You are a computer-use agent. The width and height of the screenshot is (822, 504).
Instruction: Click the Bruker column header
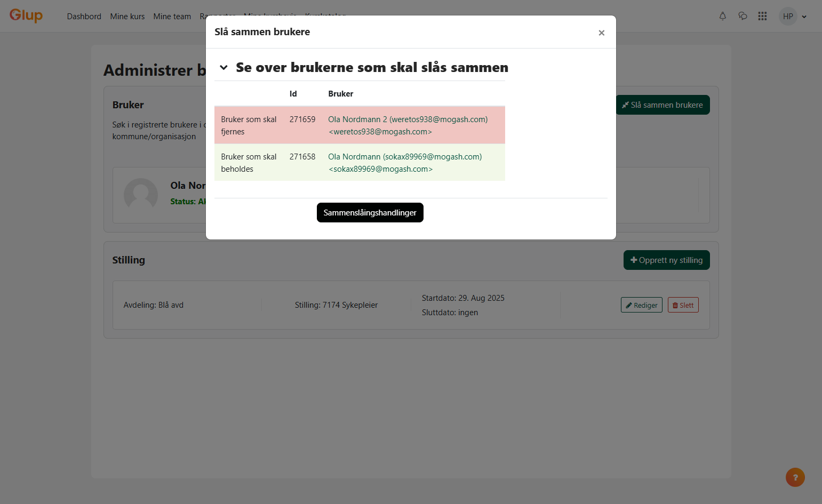(341, 94)
